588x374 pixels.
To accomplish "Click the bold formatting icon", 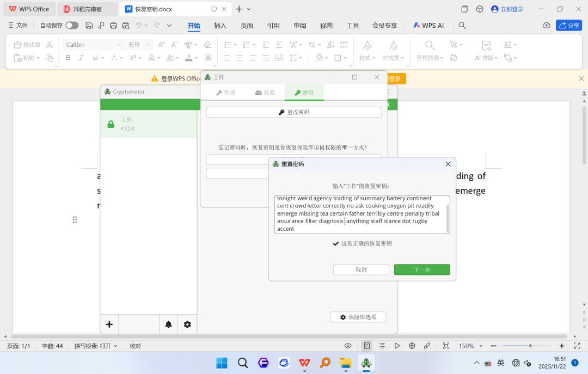I will pyautogui.click(x=68, y=58).
